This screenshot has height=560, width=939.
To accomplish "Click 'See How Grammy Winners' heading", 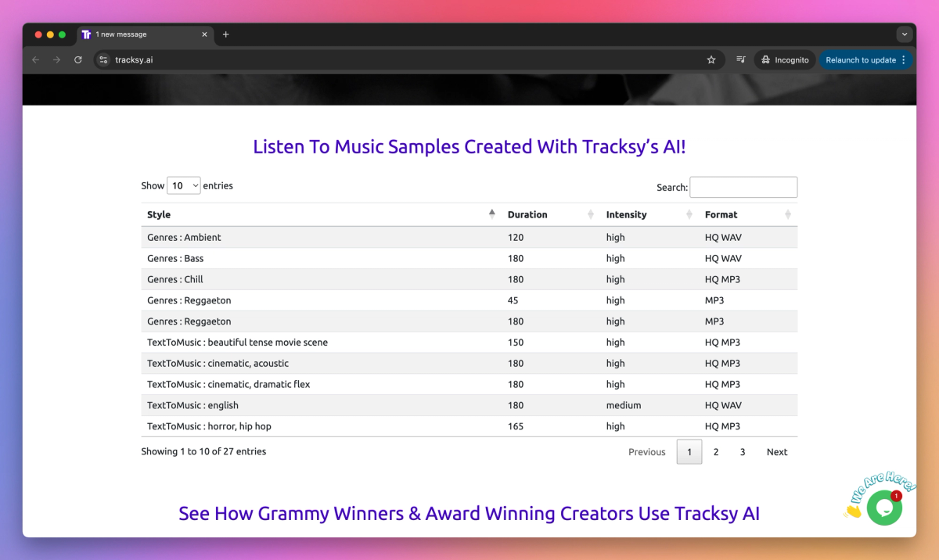I will pyautogui.click(x=469, y=514).
